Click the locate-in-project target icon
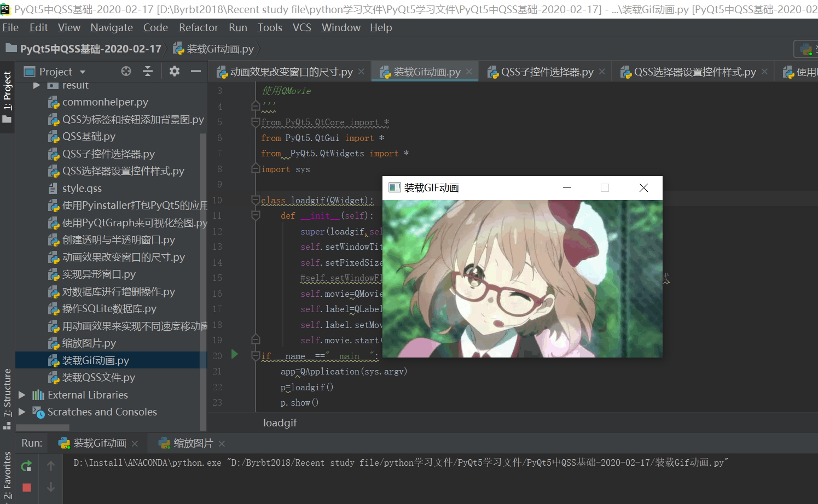This screenshot has height=504, width=818. click(126, 71)
